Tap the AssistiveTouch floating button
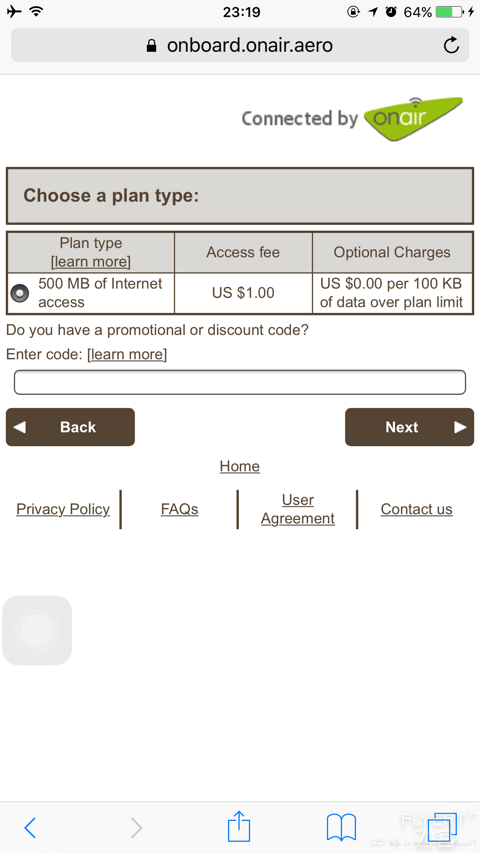 (x=37, y=630)
